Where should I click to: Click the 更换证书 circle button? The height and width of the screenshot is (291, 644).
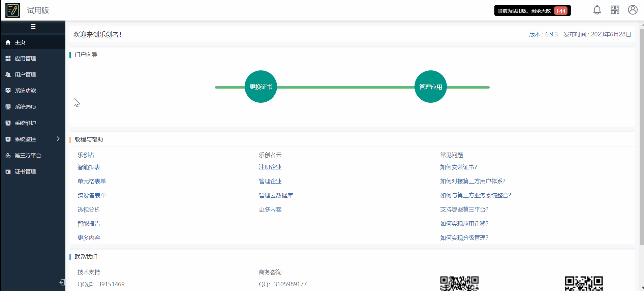(260, 87)
